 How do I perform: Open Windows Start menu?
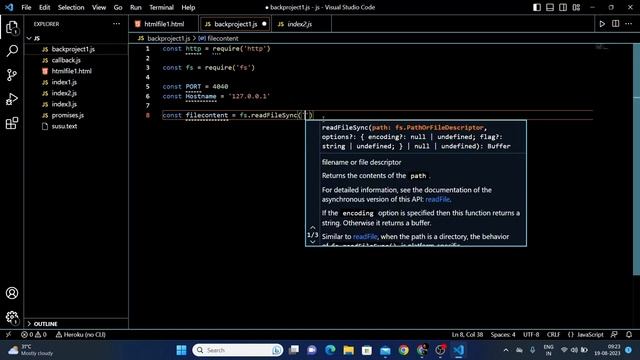pos(181,350)
